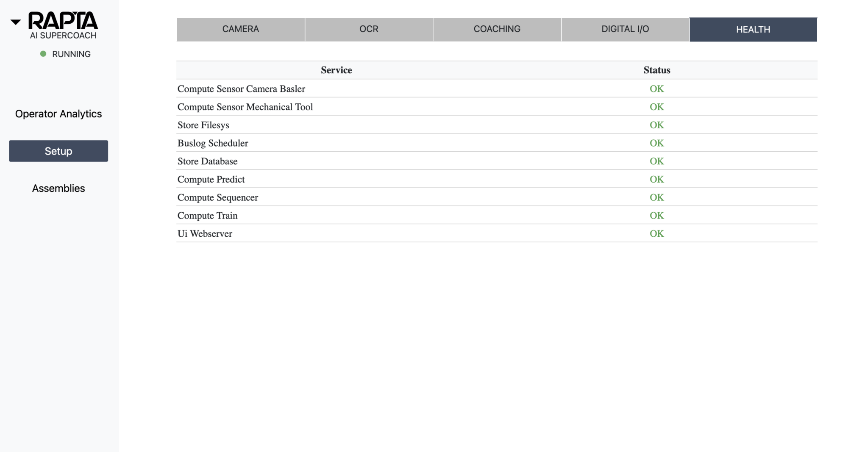Collapse the sidebar using the triangle arrow

tap(16, 22)
